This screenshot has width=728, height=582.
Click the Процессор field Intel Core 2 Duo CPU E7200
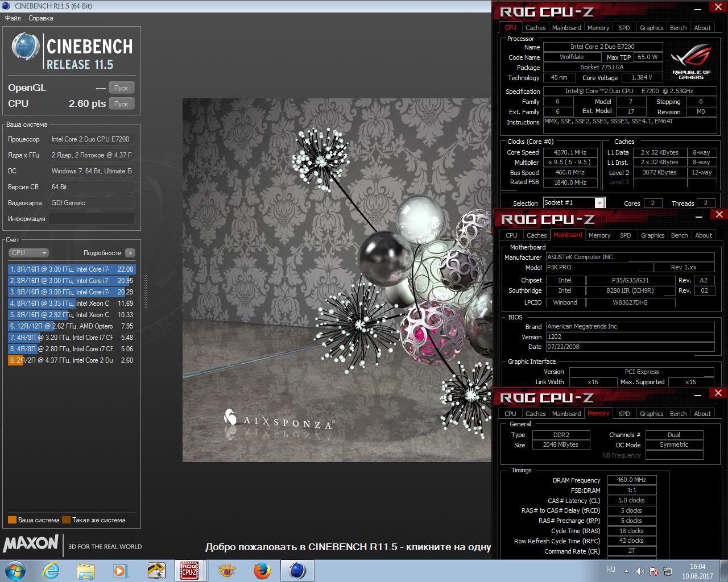92,139
